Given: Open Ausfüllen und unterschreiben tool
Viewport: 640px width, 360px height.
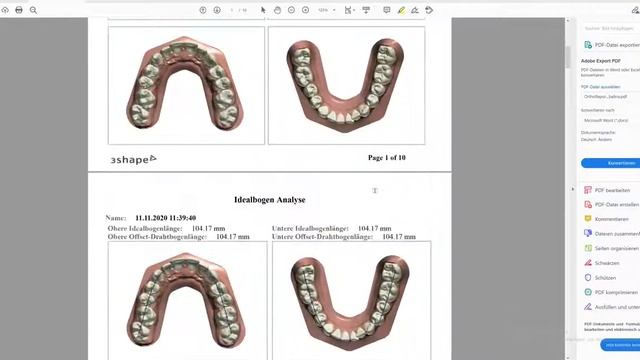Looking at the screenshot, I should tap(611, 307).
